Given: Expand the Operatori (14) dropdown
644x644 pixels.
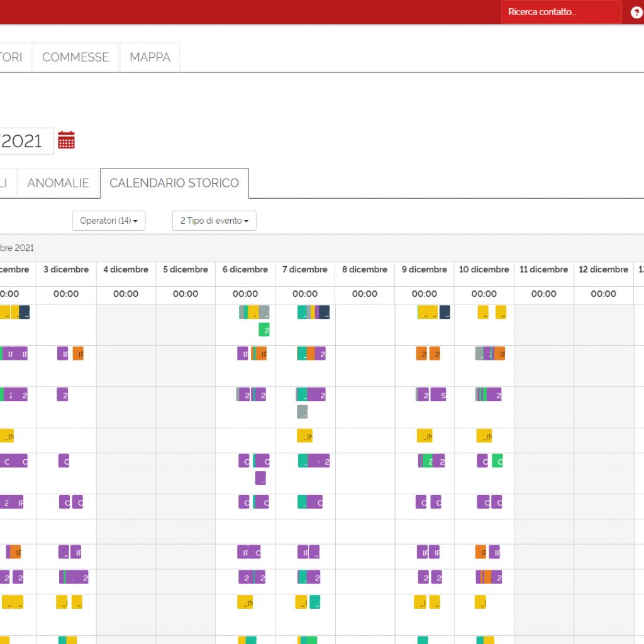Looking at the screenshot, I should pos(108,221).
